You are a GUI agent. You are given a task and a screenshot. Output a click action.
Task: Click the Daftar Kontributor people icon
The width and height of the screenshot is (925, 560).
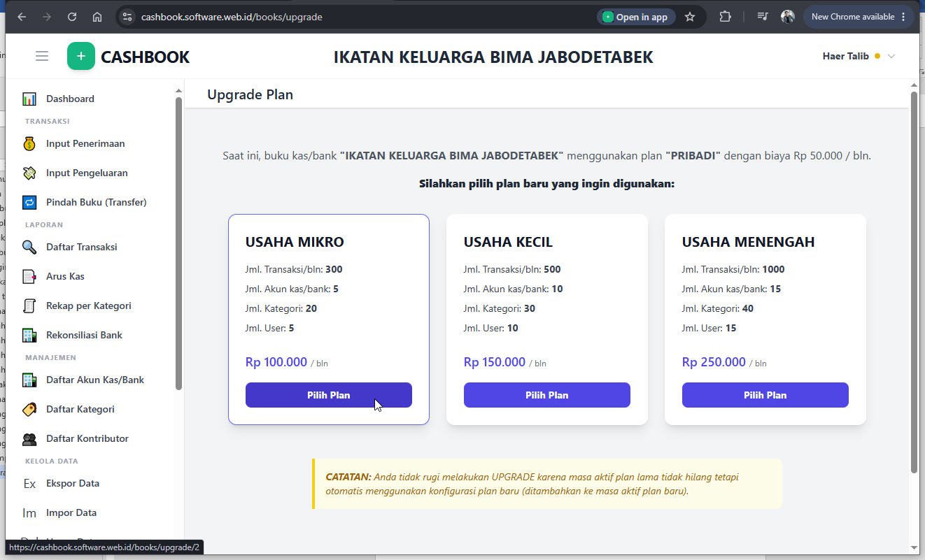29,438
